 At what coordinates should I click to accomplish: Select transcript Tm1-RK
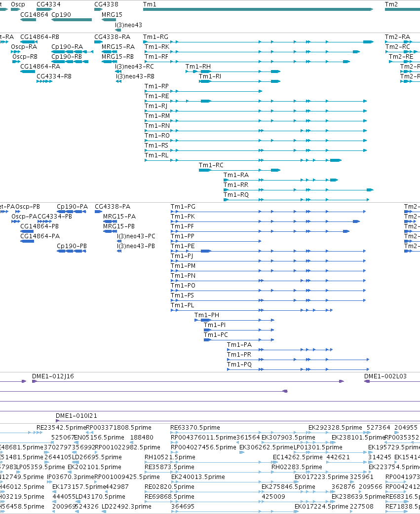point(157,47)
